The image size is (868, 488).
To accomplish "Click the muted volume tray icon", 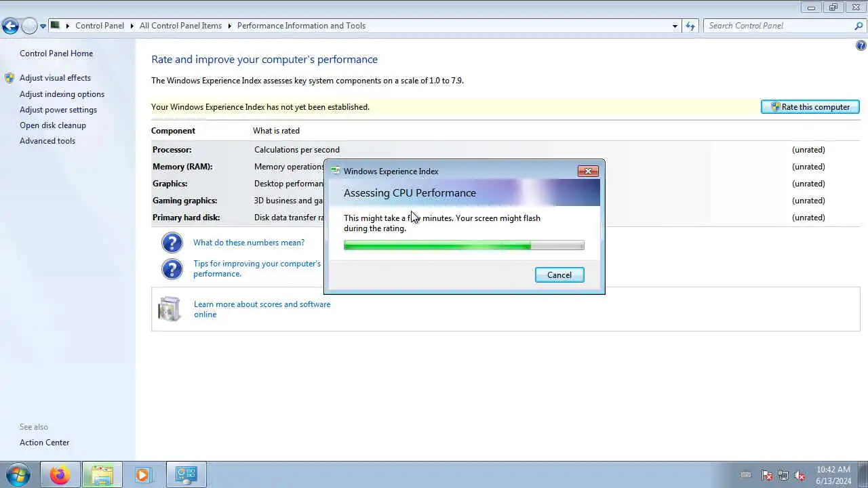I will coord(800,475).
